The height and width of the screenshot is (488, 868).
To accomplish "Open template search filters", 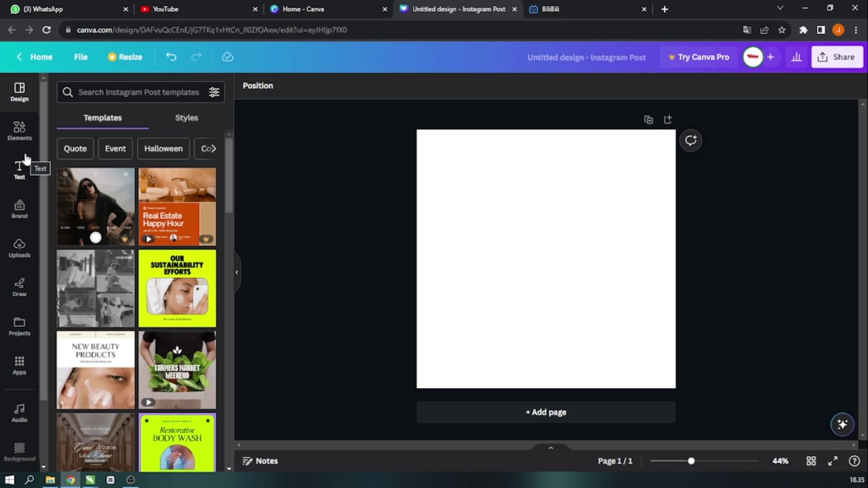I will 214,92.
